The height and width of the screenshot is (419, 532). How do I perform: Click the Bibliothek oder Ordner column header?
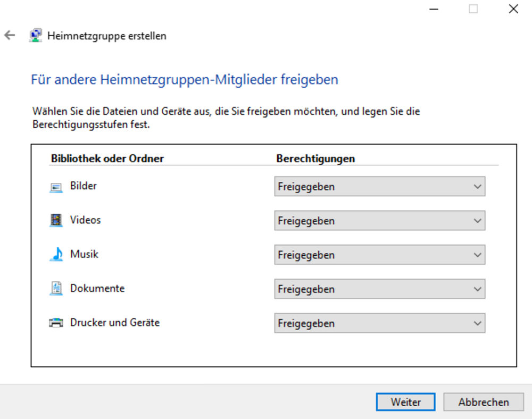[107, 158]
